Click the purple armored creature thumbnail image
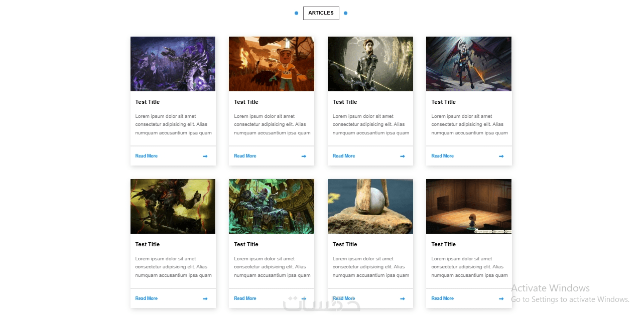Image resolution: width=644 pixels, height=318 pixels. [173, 64]
